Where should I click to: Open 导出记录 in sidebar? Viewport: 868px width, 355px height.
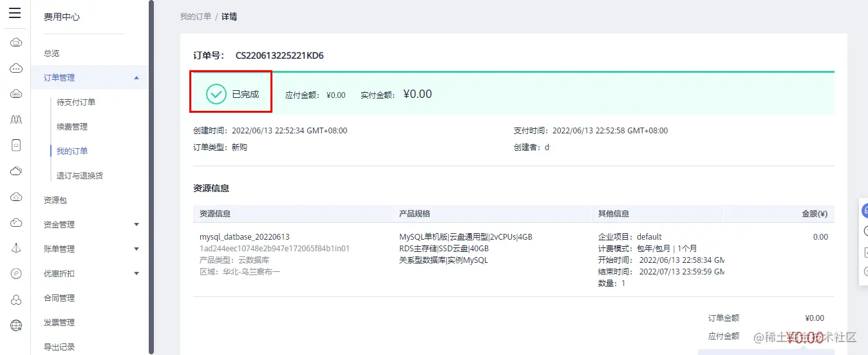(59, 347)
